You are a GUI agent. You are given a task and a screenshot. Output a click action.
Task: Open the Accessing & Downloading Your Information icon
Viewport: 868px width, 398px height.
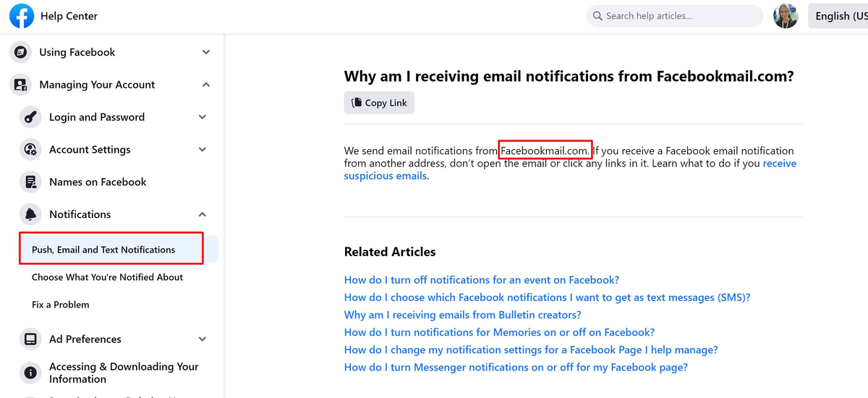[x=30, y=373]
